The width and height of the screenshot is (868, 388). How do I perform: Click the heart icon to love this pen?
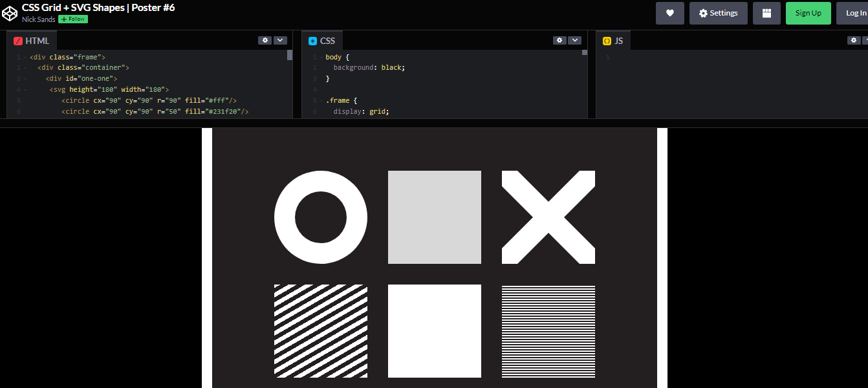point(669,13)
